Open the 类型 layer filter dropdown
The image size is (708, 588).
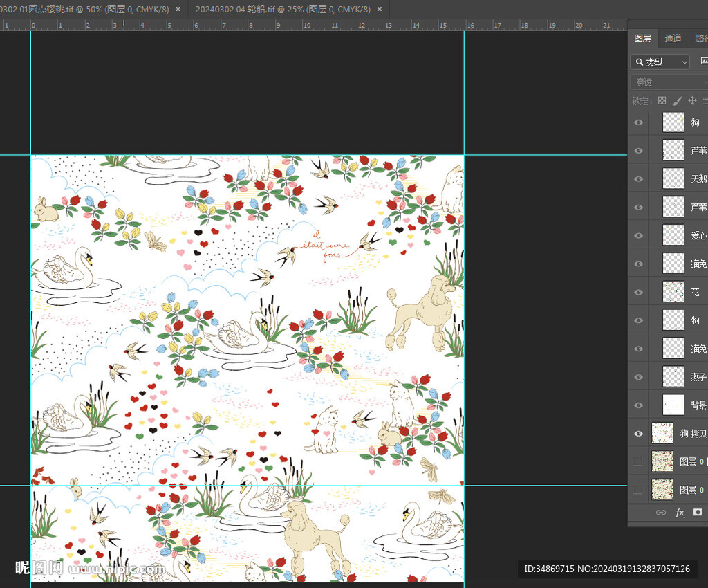(x=660, y=62)
